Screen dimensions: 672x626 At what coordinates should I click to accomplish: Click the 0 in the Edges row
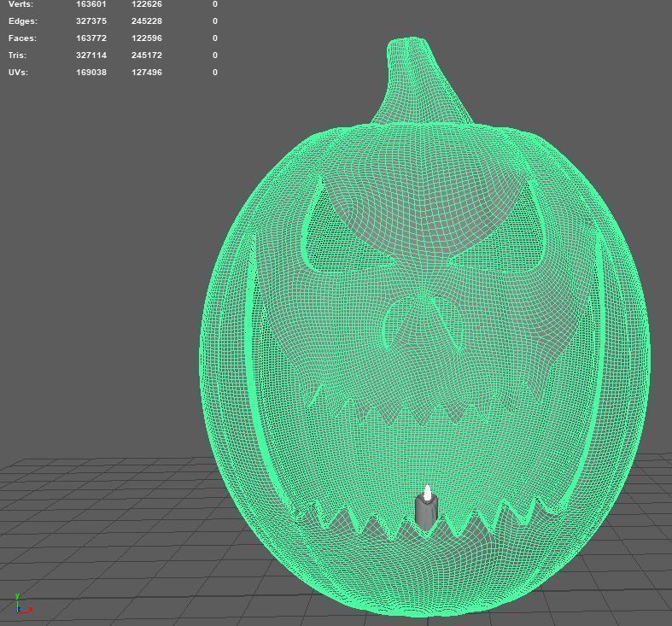tap(215, 21)
